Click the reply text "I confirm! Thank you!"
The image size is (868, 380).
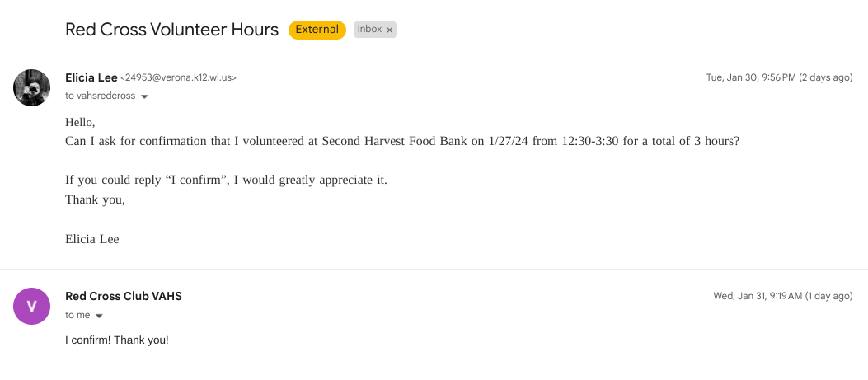click(117, 340)
